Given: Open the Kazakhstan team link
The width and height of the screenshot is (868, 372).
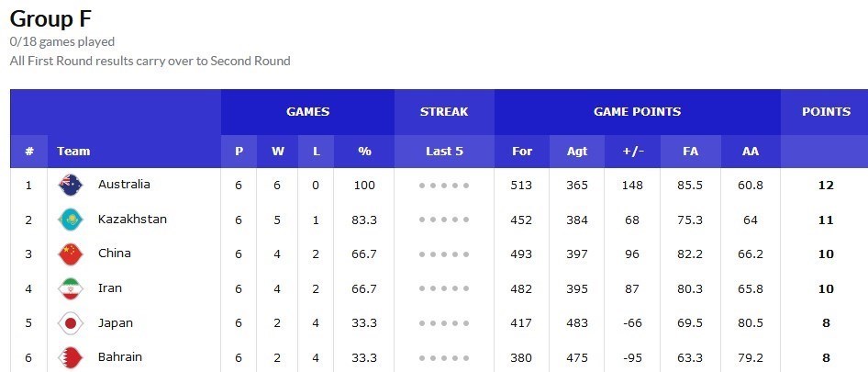Looking at the screenshot, I should pyautogui.click(x=132, y=220).
